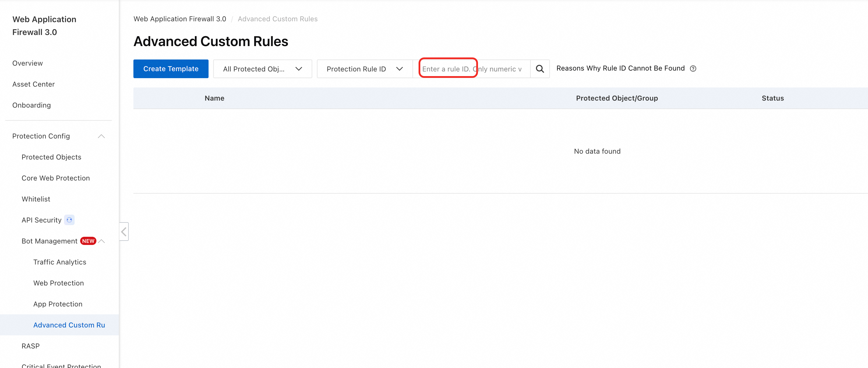The height and width of the screenshot is (368, 868).
Task: Collapse the Protection Config section chevron
Action: [x=101, y=136]
